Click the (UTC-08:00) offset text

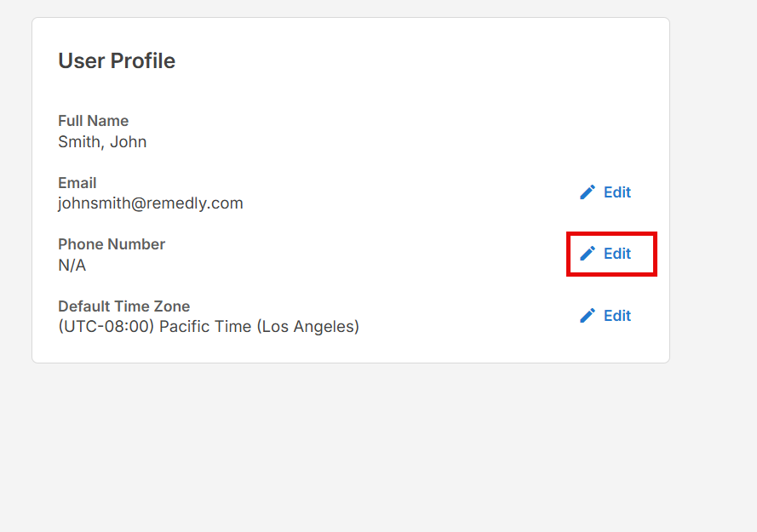[x=106, y=327]
